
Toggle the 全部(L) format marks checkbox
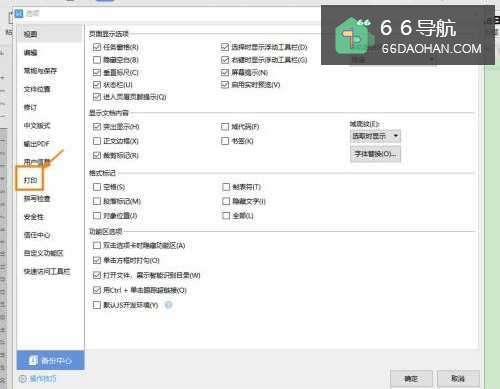click(x=226, y=216)
